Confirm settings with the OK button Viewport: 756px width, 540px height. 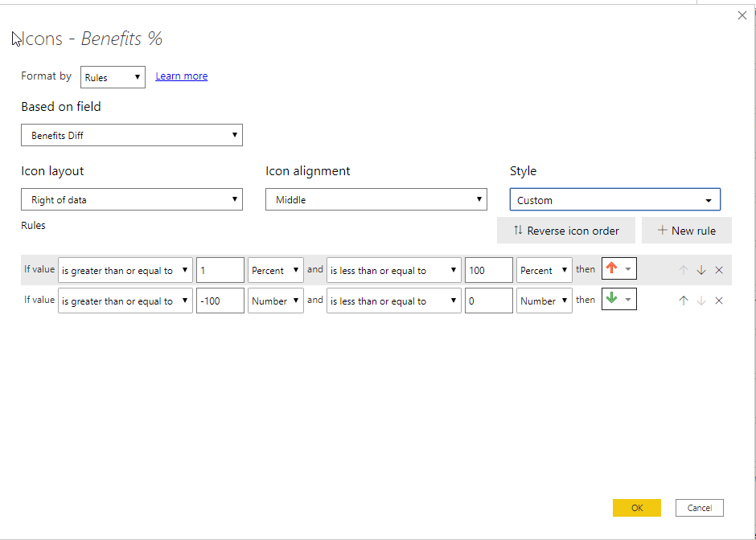coord(637,508)
